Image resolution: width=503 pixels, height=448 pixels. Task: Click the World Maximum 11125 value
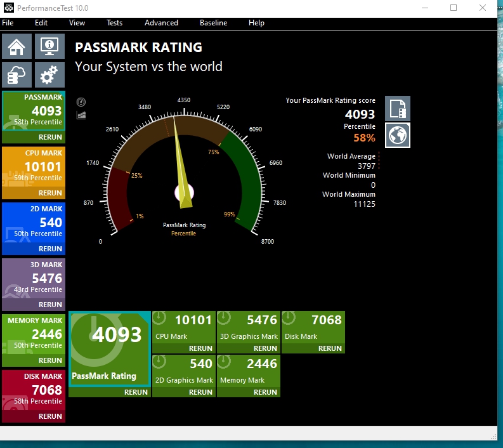coord(364,204)
